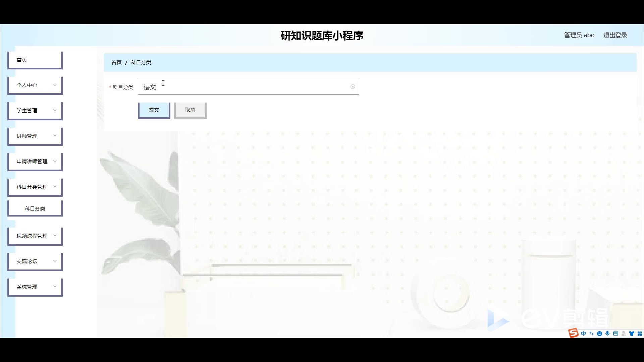
Task: Open the Sogou soft keyboard icon
Action: pos(615,334)
